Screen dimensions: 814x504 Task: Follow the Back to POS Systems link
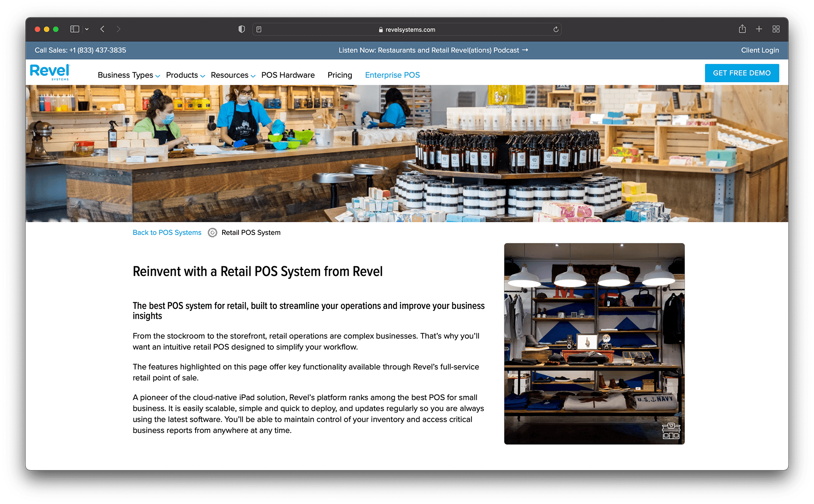tap(167, 233)
